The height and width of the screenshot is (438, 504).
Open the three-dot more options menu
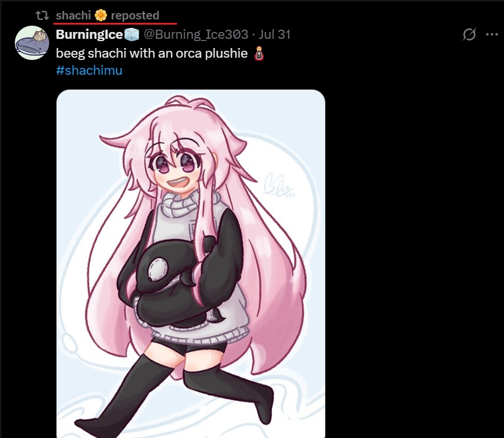click(x=492, y=34)
